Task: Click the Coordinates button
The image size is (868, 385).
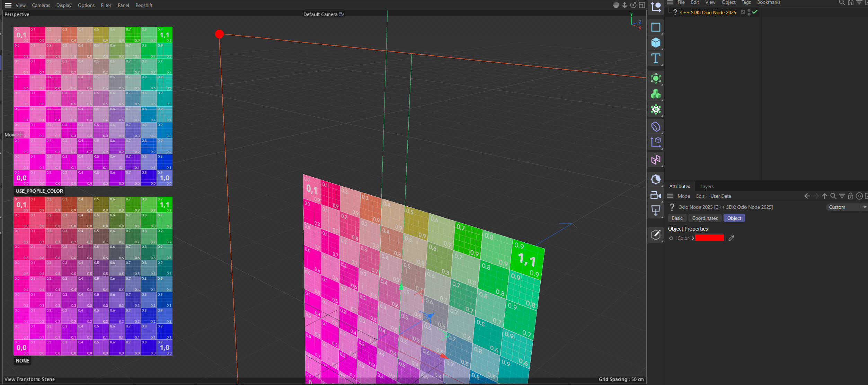Action: 705,218
